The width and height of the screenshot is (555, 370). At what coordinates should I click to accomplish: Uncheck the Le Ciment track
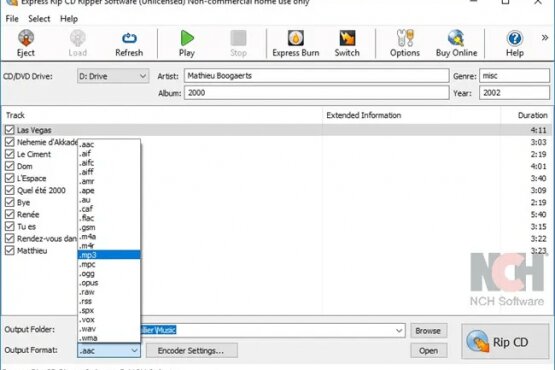point(10,154)
